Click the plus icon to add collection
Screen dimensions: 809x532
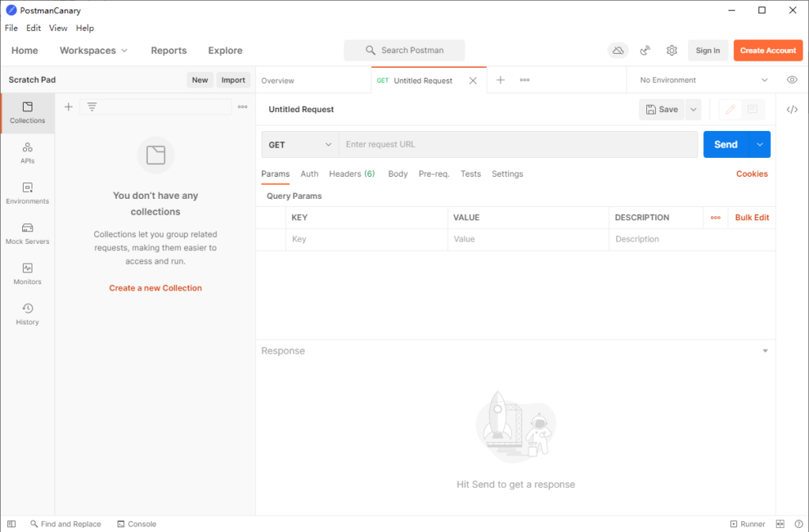point(69,107)
